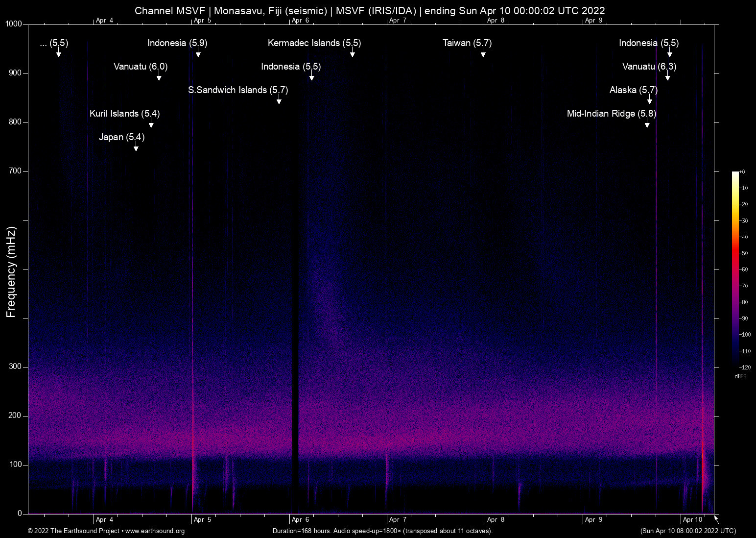Click the 800 frequency axis value

[15, 122]
